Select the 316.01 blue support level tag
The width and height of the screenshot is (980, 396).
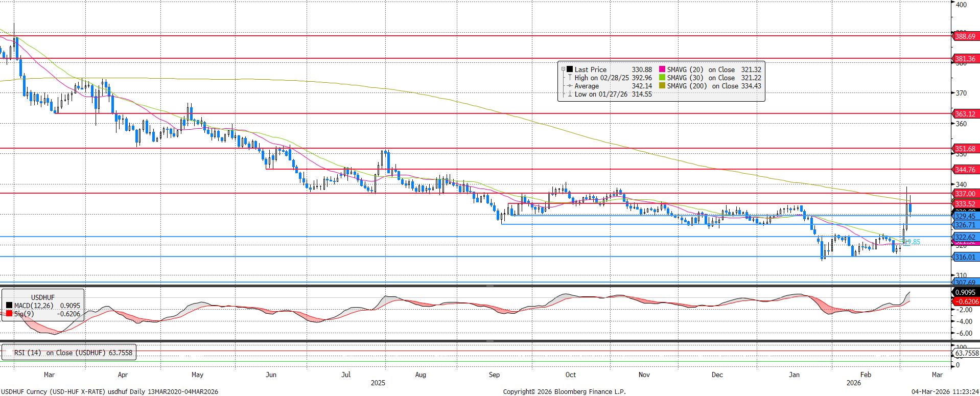point(965,257)
